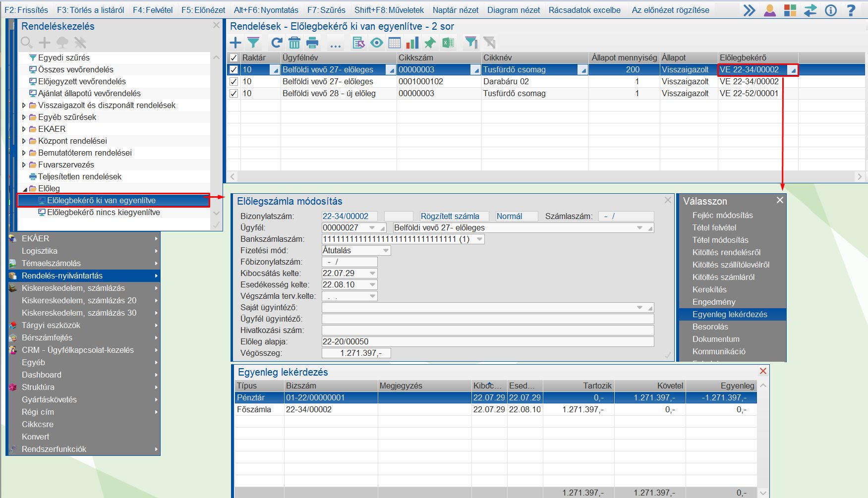868x498 pixels.
Task: Click the refresh arrow icon in orders toolbar
Action: (277, 43)
